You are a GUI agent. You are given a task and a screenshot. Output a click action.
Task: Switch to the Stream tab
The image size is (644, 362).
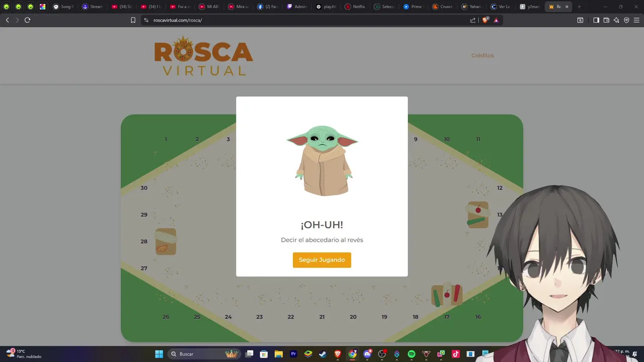pyautogui.click(x=93, y=7)
